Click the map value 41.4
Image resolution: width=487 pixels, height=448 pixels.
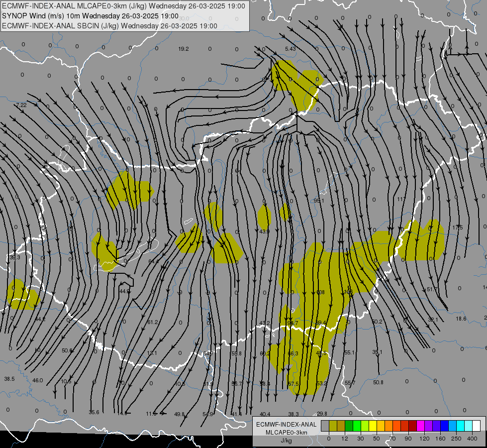pyautogui.click(x=236, y=414)
